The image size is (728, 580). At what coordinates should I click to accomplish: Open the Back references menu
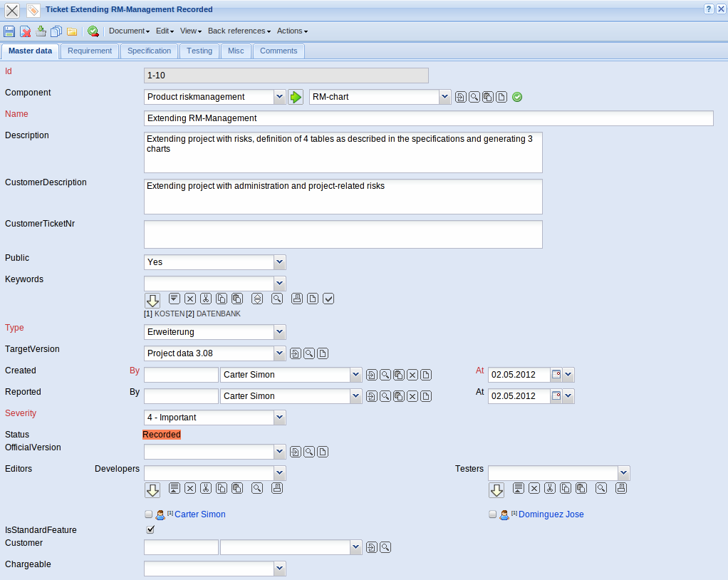coord(239,31)
